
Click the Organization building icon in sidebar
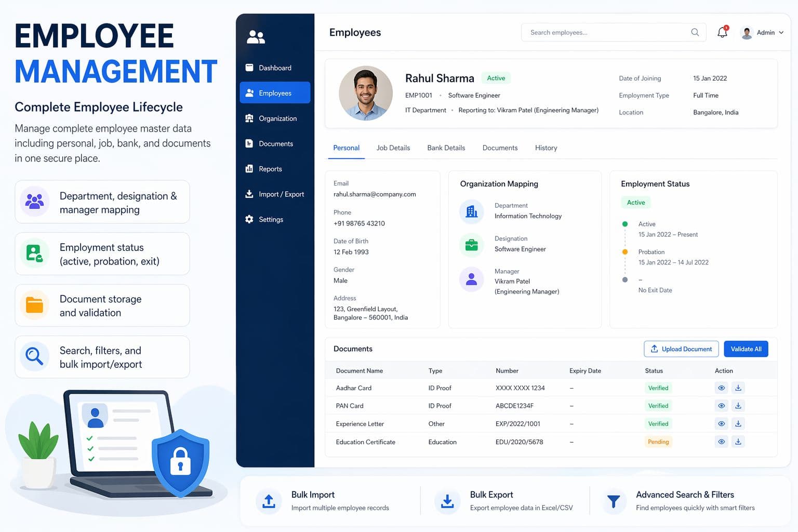click(x=249, y=118)
